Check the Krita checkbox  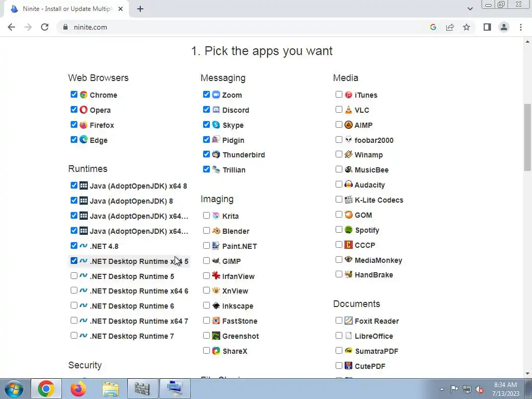click(206, 216)
